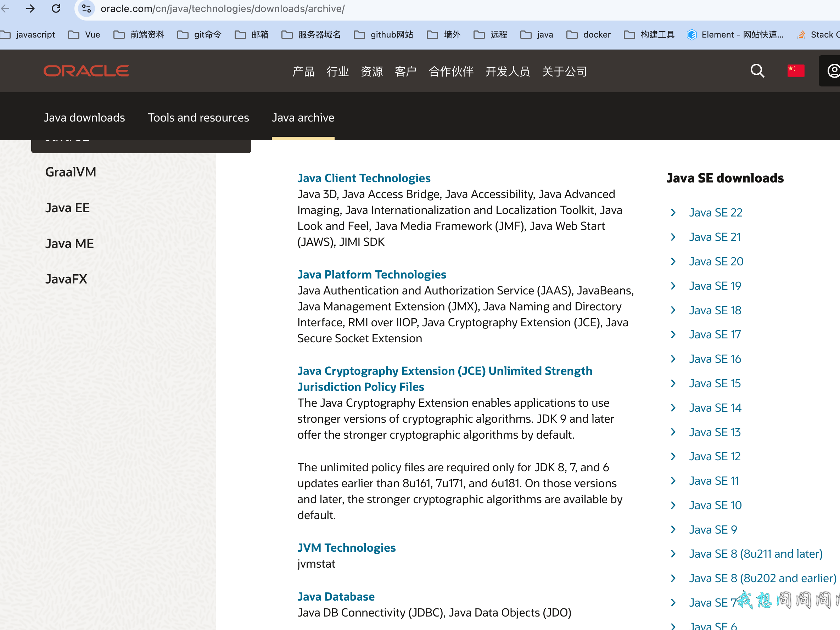Open the 合作伙伴 menu
The height and width of the screenshot is (630, 840).
pyautogui.click(x=451, y=71)
